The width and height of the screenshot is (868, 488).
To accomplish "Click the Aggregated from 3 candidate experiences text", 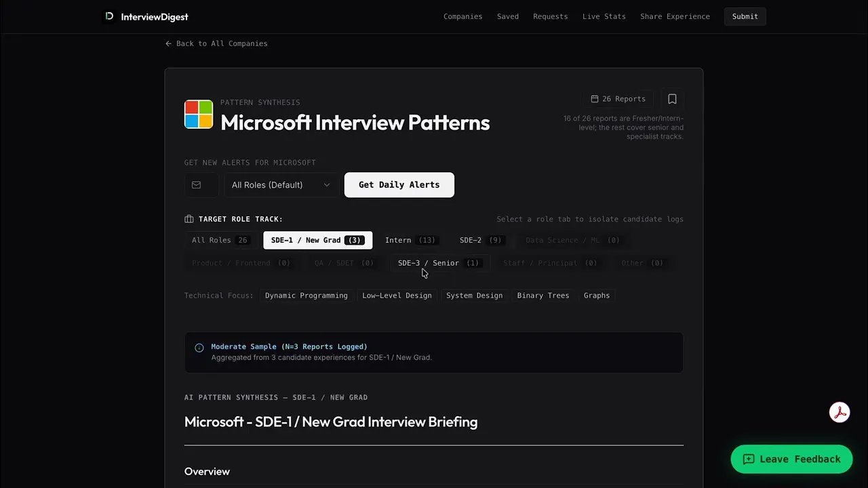I will (x=321, y=357).
